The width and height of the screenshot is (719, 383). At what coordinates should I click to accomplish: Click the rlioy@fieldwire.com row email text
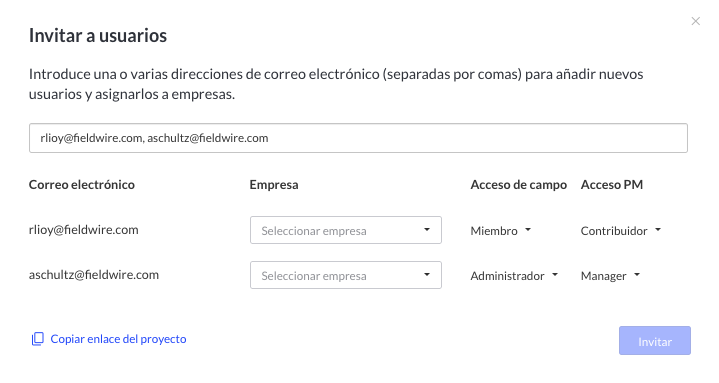click(83, 229)
